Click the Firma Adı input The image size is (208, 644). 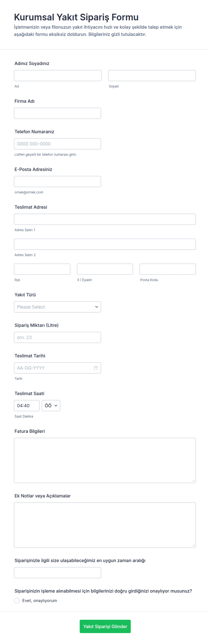(x=57, y=113)
